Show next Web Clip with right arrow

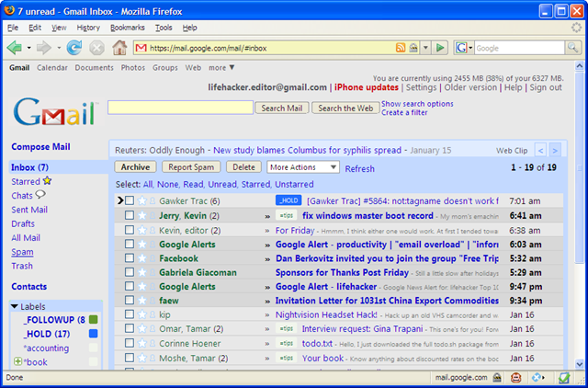click(x=555, y=151)
